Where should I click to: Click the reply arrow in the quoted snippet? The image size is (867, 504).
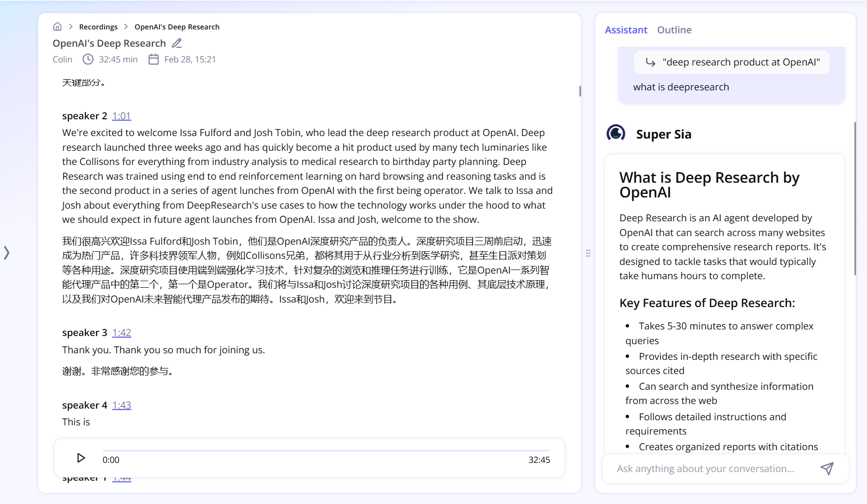tap(651, 62)
